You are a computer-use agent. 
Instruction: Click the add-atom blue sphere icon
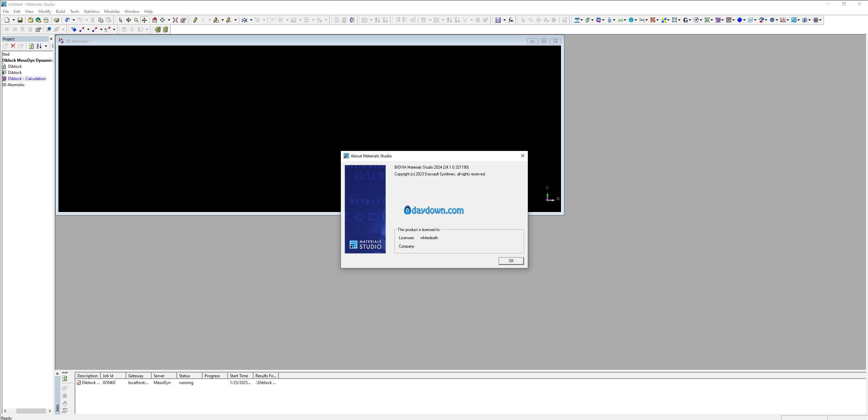coord(74,30)
